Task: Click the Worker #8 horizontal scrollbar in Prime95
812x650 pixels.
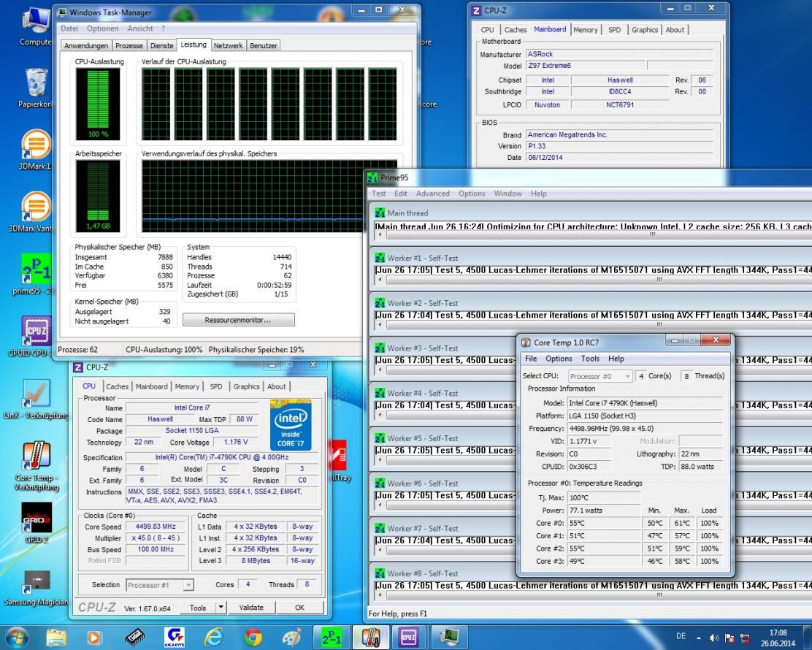Action: click(593, 595)
